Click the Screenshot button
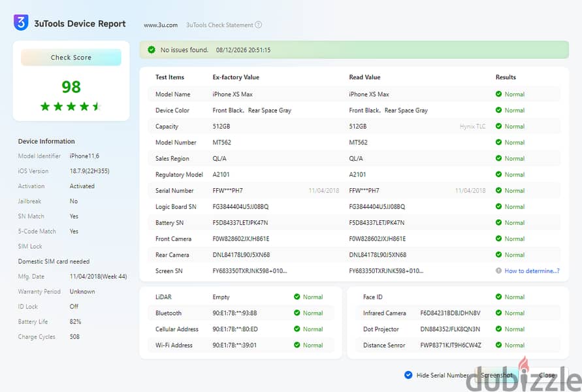582x392 pixels. point(496,375)
